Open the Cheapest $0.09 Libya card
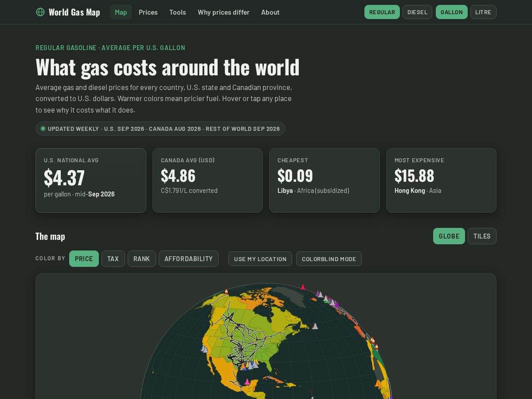The width and height of the screenshot is (532, 399). 325,180
